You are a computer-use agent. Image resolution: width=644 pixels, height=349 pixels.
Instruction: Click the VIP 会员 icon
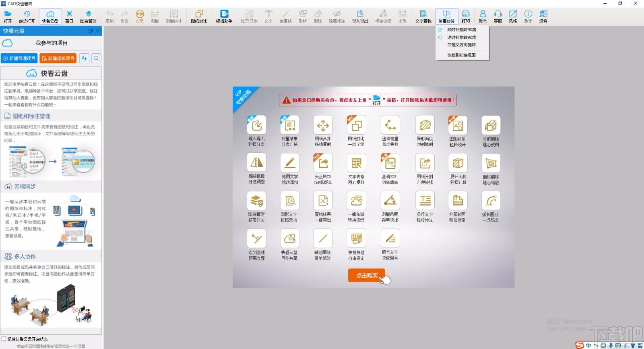click(140, 17)
